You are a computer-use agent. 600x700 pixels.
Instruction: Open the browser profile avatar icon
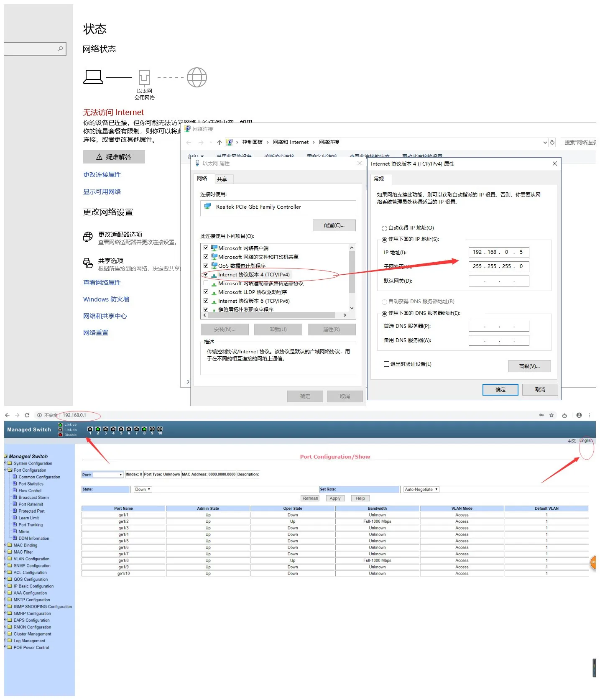579,415
